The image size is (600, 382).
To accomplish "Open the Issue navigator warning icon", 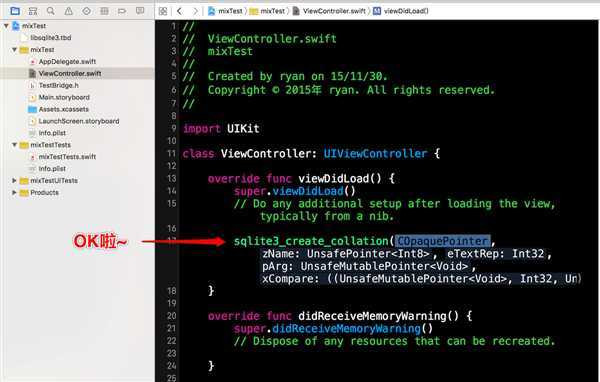I will point(68,11).
